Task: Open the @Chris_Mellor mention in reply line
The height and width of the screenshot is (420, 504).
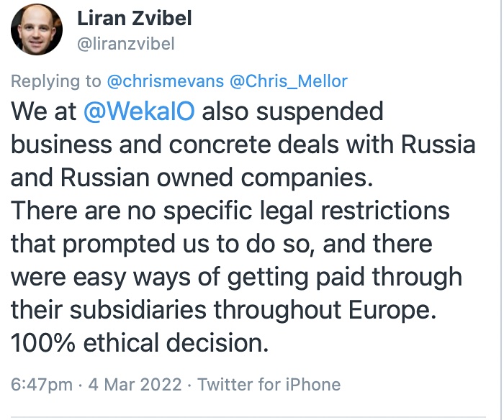Action: pyautogui.click(x=289, y=81)
